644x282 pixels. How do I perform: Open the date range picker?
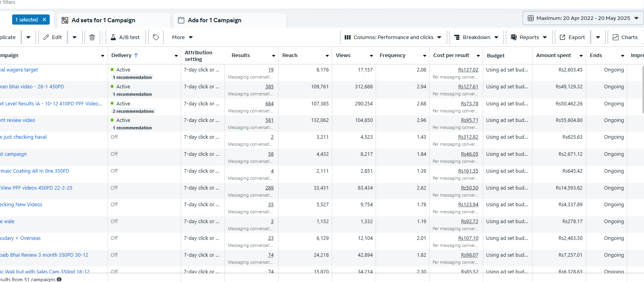point(583,18)
